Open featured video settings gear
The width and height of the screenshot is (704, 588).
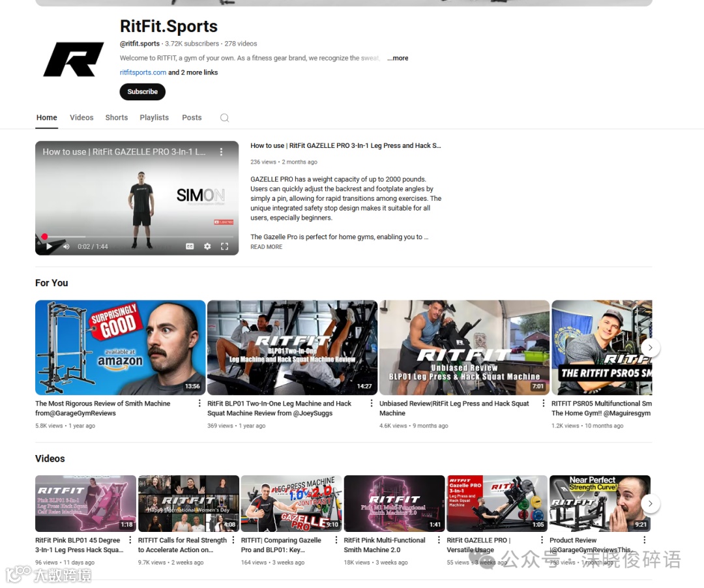click(207, 246)
